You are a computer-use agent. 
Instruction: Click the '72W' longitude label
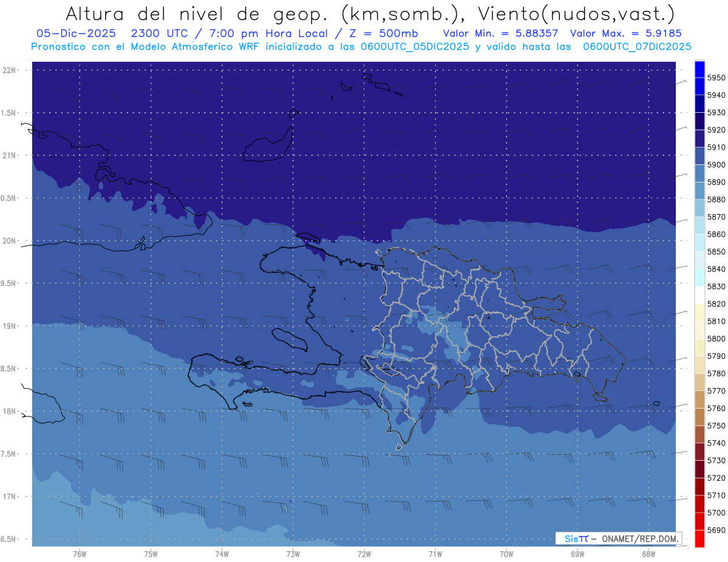pos(364,554)
